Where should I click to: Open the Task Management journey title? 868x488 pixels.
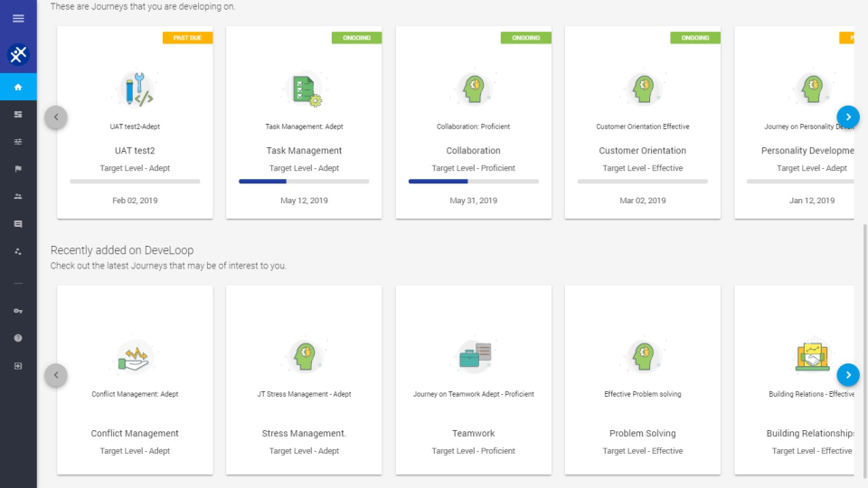pos(304,151)
